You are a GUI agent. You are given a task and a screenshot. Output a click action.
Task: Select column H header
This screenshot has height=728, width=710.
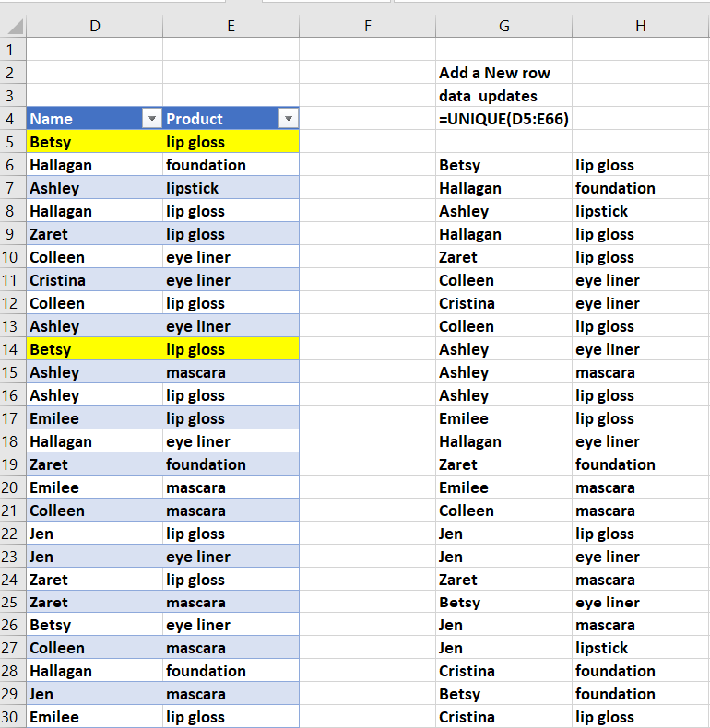pyautogui.click(x=640, y=27)
